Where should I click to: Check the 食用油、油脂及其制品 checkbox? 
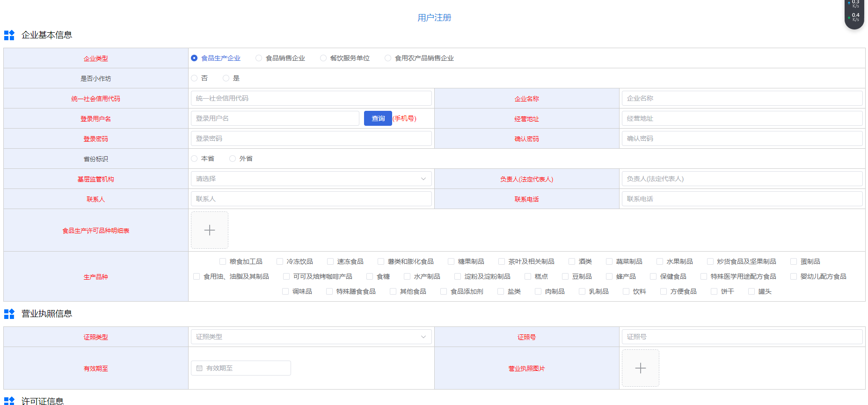(197, 276)
